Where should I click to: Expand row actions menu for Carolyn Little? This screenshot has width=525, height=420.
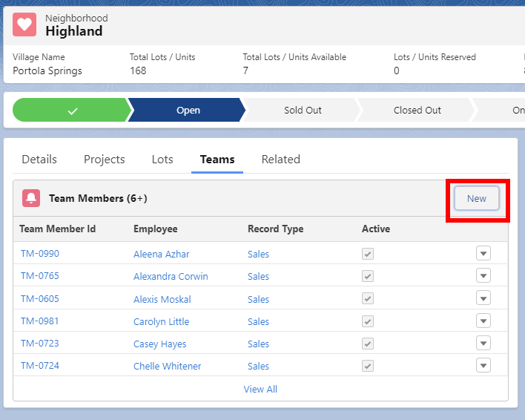coord(483,321)
